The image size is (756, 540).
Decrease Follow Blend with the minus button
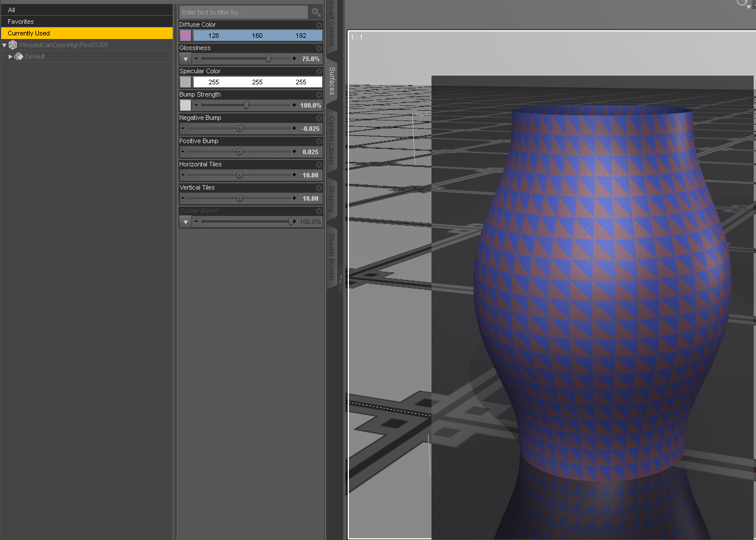(x=196, y=222)
